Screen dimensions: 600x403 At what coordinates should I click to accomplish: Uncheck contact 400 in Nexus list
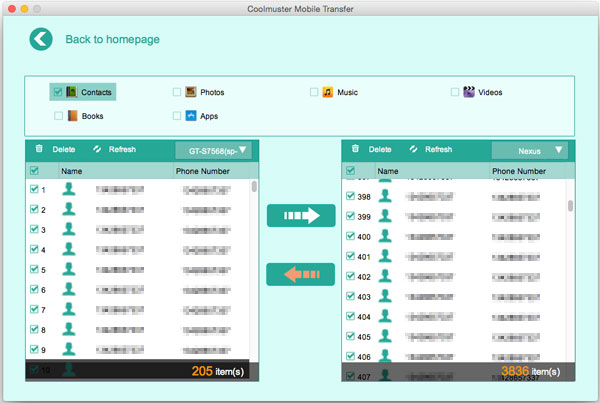coord(350,236)
